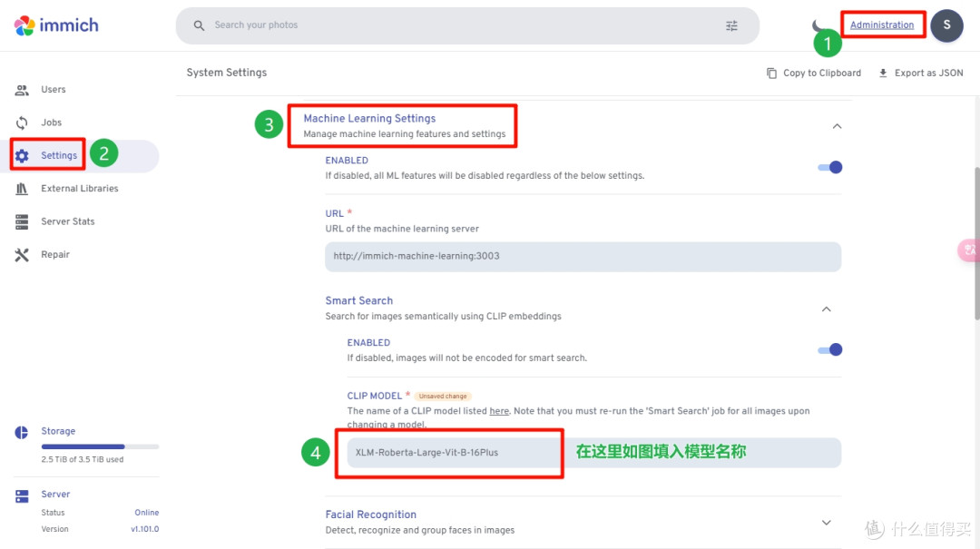Click the 'Unsaved change' badge
Screen dimensions: 980x549
(x=443, y=396)
